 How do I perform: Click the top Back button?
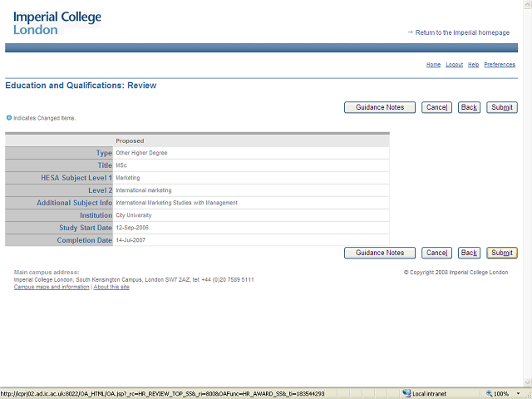point(469,107)
